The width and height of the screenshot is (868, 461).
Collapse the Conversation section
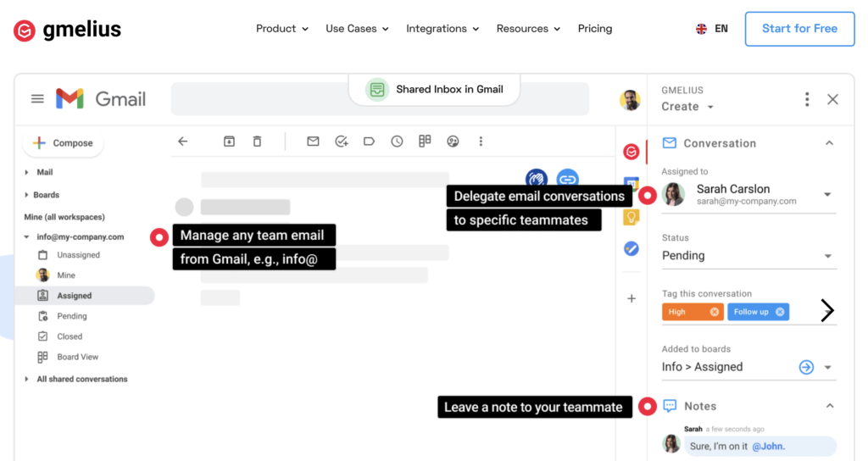(x=829, y=143)
